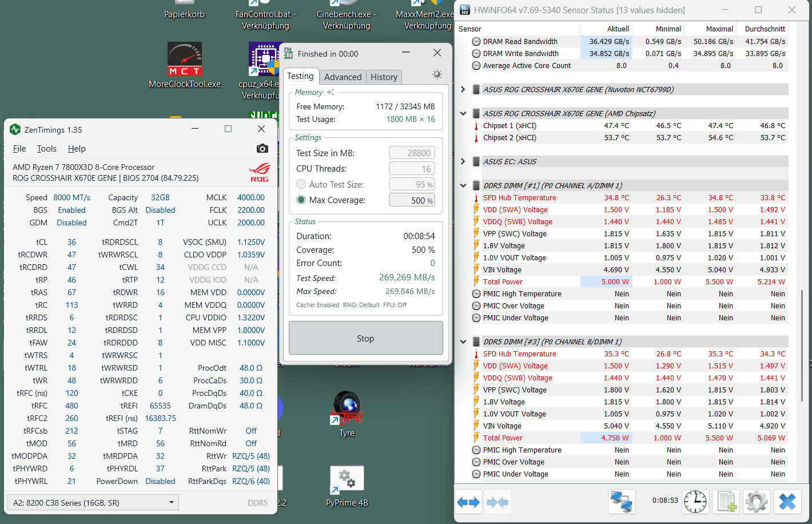Click Test Speed value 269,269 MB/s
Viewport: 812px width, 524px height.
[x=407, y=277]
